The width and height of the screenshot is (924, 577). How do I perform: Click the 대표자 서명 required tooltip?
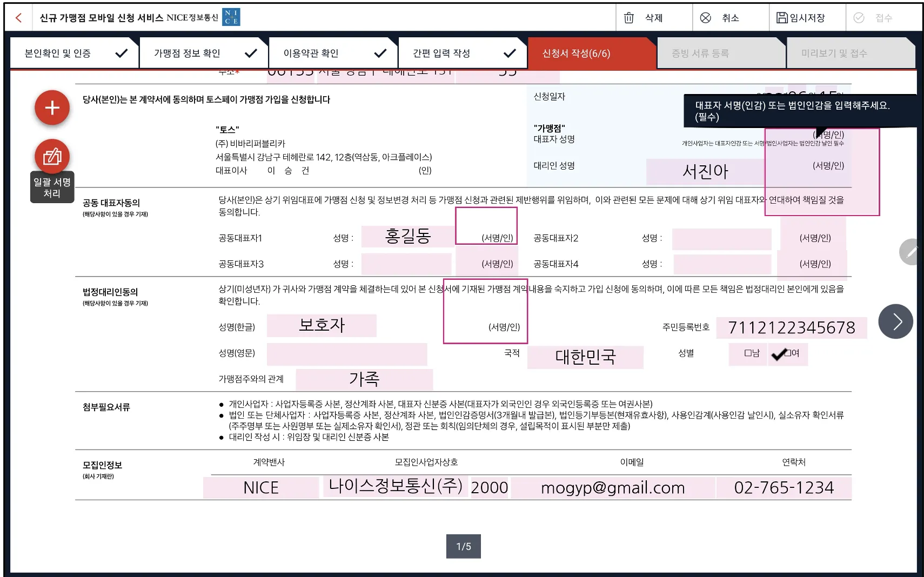[x=800, y=111]
